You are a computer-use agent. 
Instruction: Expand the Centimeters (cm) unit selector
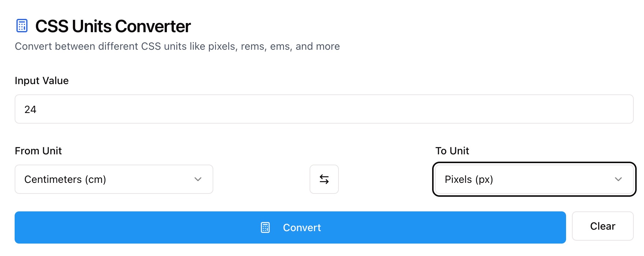tap(113, 179)
